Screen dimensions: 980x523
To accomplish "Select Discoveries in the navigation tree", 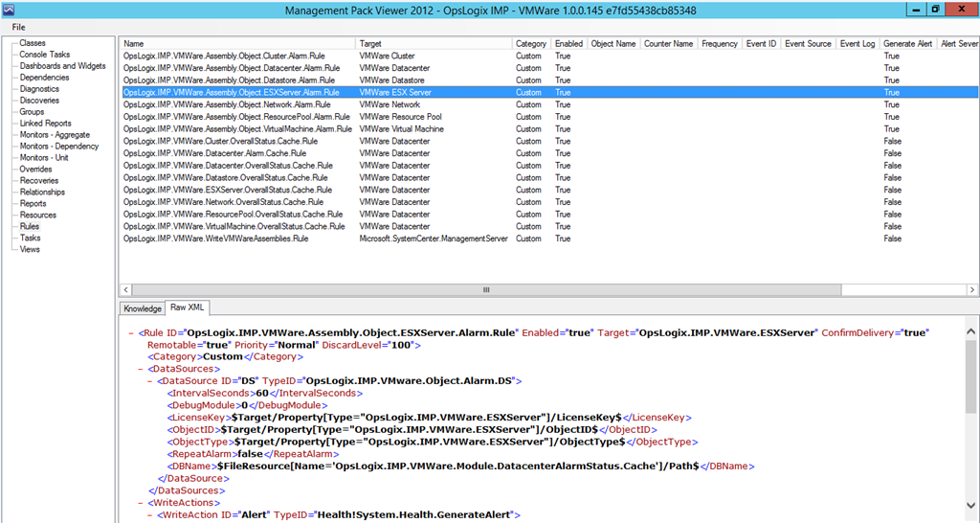I will click(39, 101).
